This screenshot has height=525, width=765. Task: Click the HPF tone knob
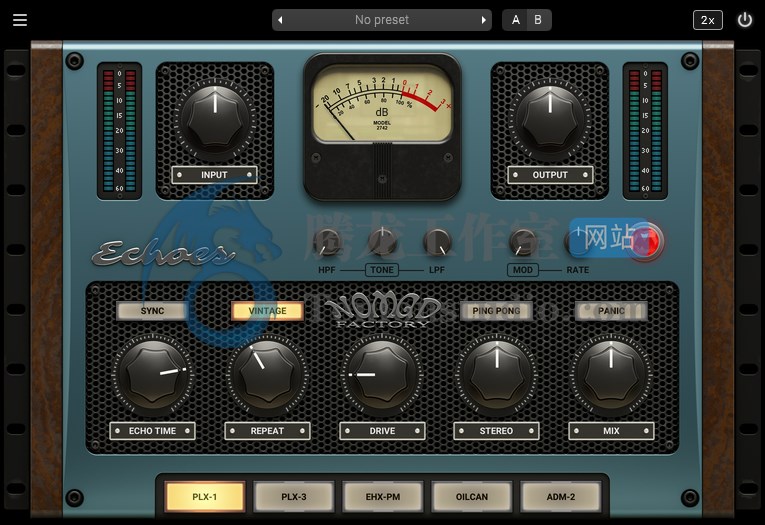pyautogui.click(x=326, y=242)
